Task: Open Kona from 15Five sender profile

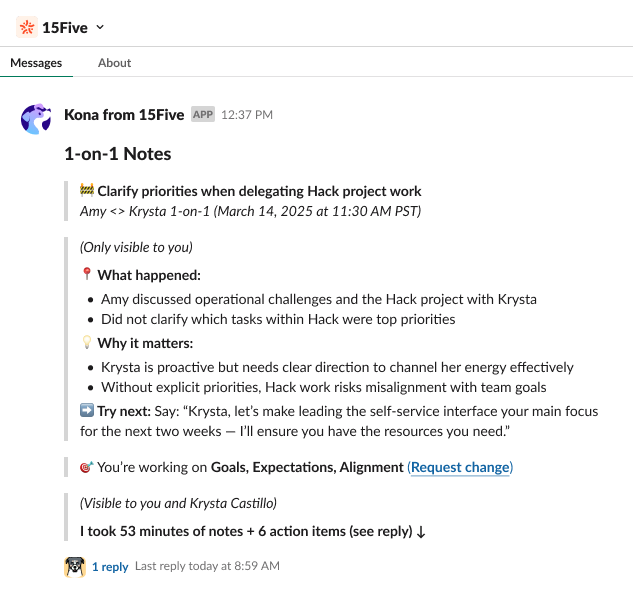Action: tap(124, 115)
